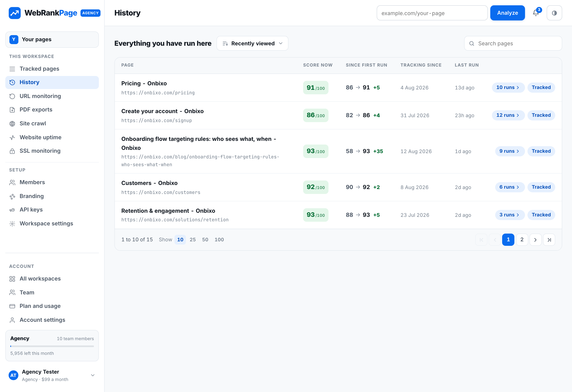Screen dimensions: 572x392
Task: Open the Recently viewed sort dropdown
Action: pyautogui.click(x=252, y=43)
